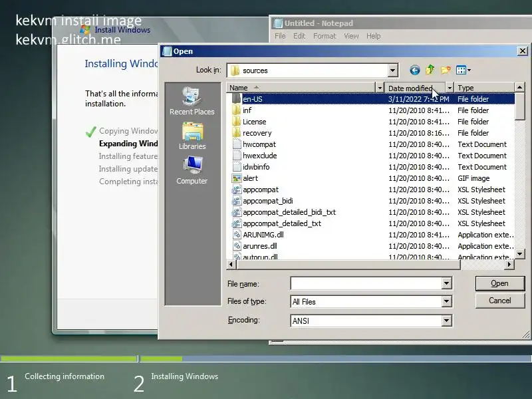The height and width of the screenshot is (399, 532).
Task: Select the inf folder icon
Action: pyautogui.click(x=237, y=110)
